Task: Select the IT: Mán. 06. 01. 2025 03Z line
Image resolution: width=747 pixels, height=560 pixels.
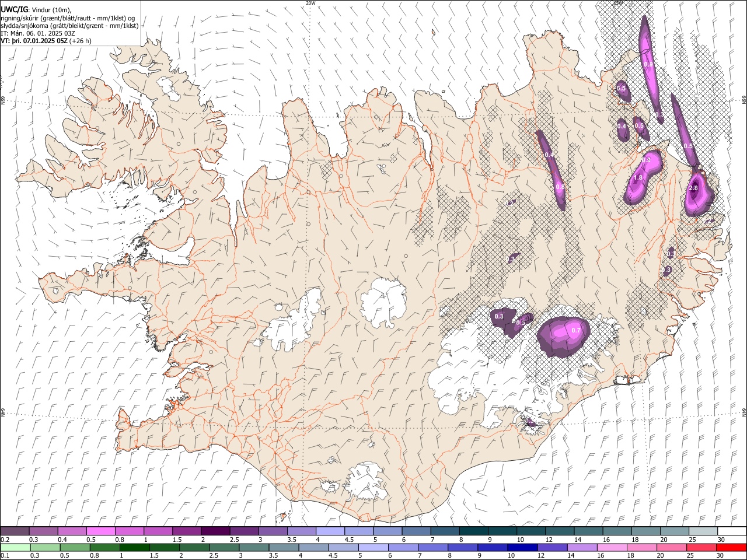Action: click(37, 33)
